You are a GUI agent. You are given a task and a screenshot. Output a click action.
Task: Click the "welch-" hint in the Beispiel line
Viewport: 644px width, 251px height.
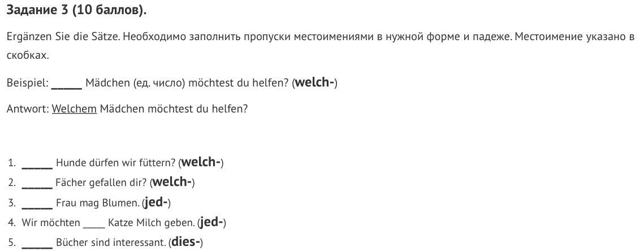(x=315, y=83)
